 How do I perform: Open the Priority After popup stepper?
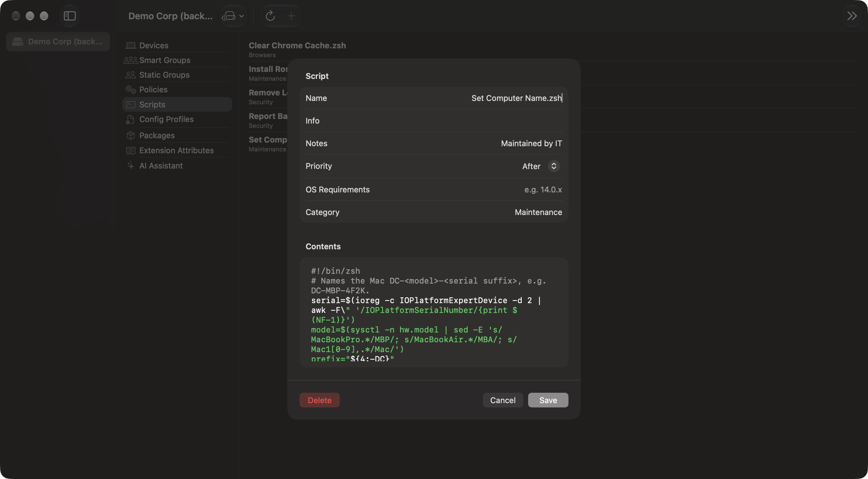coord(554,166)
